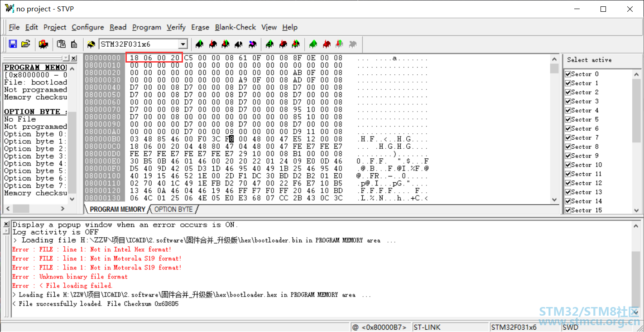Click the first icon of the middle three-chip group
The width and height of the screenshot is (644, 332).
click(x=270, y=44)
